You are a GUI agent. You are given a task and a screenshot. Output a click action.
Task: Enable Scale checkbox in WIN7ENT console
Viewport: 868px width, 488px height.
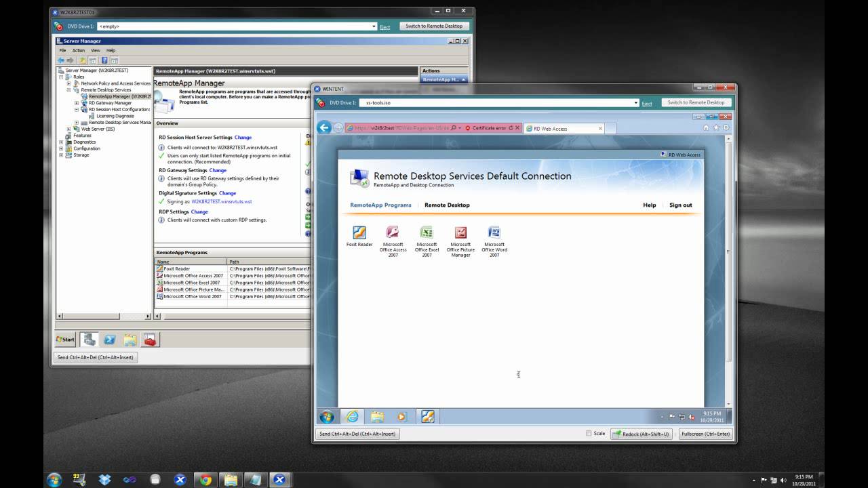589,433
